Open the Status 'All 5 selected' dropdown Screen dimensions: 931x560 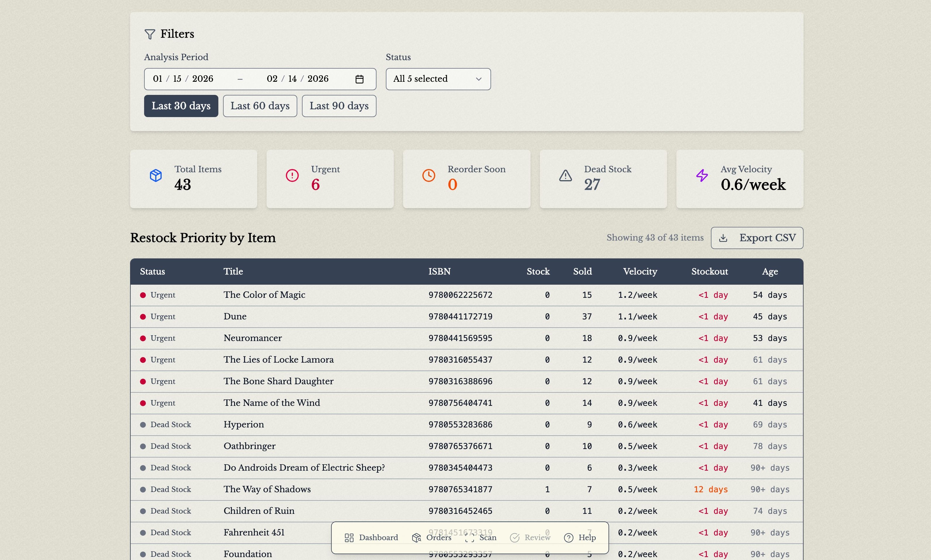[x=438, y=79]
